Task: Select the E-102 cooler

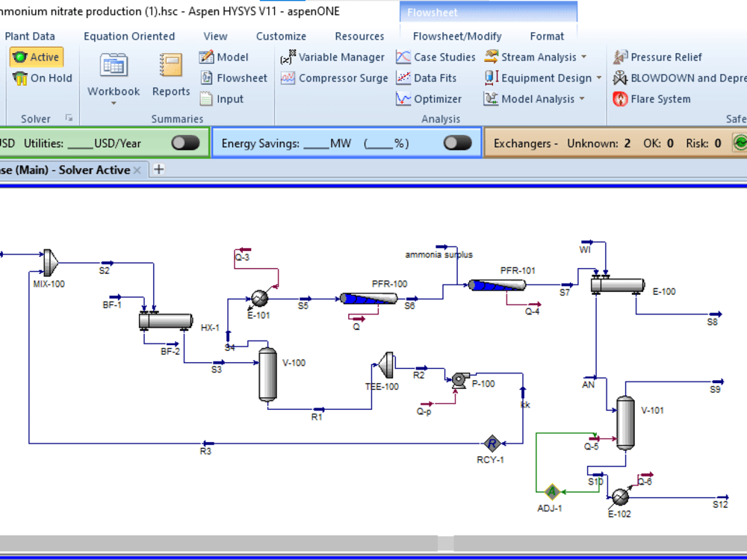Action: (620, 497)
